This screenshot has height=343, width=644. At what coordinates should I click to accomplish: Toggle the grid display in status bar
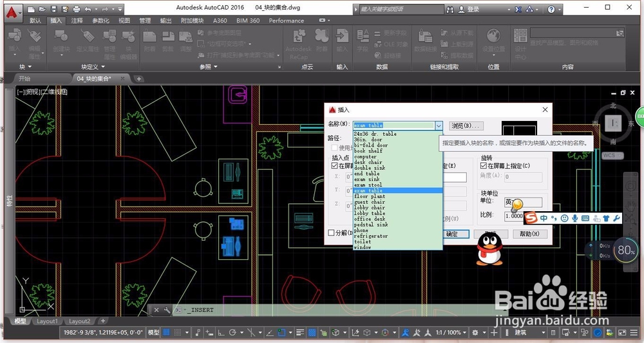(166, 332)
